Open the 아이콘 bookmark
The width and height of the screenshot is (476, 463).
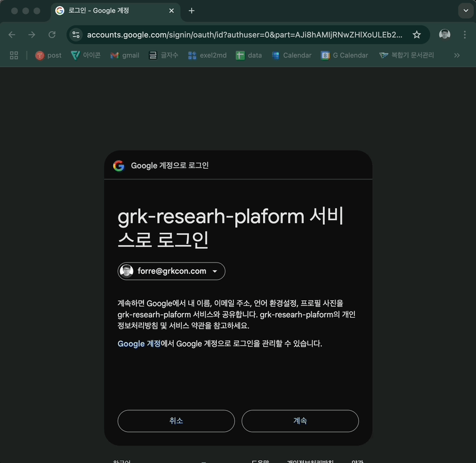85,55
